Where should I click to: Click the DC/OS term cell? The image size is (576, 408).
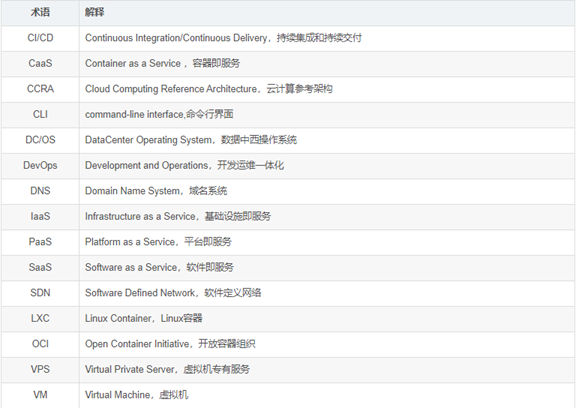click(x=40, y=140)
